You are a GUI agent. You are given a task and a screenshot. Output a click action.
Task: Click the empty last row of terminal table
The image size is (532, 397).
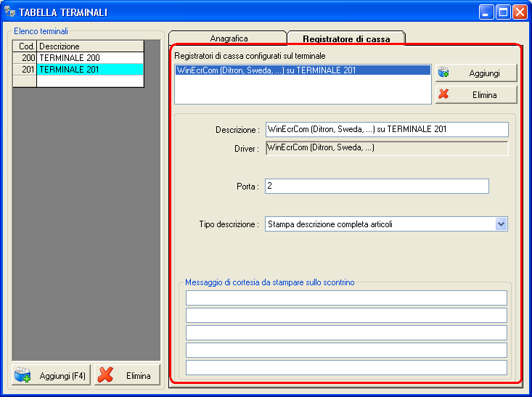[78, 81]
